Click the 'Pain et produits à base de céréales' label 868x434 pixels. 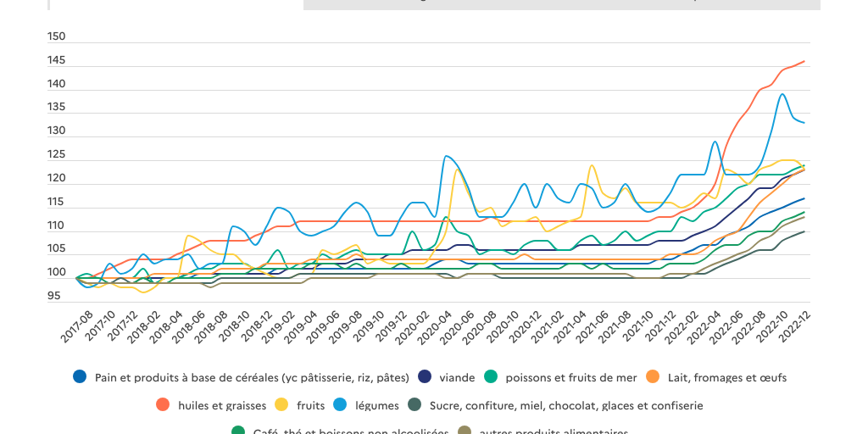click(x=252, y=378)
